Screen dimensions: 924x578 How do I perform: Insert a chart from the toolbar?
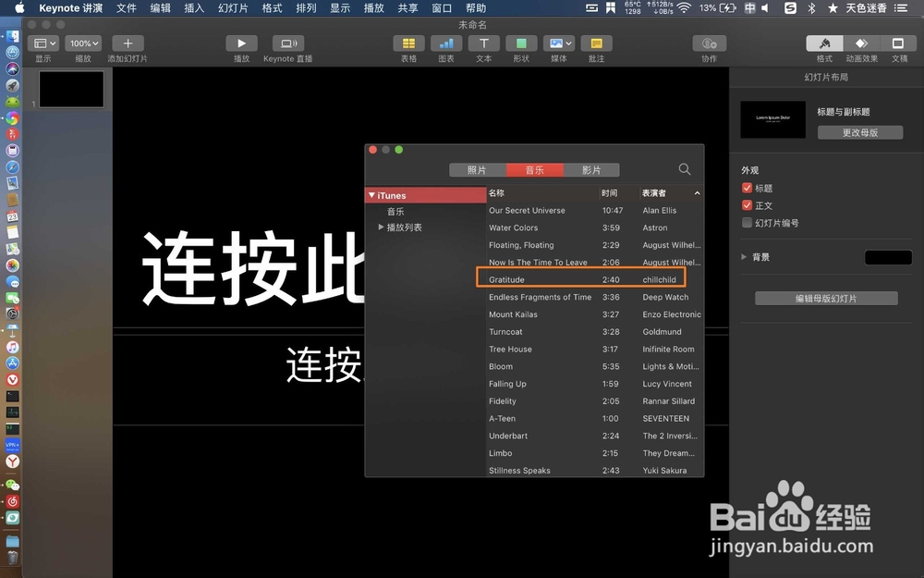(x=446, y=43)
